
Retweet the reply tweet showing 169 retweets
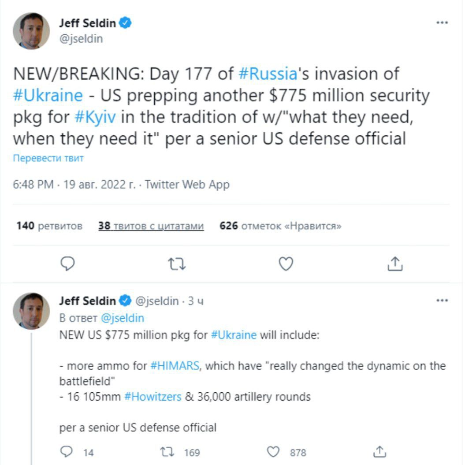tap(167, 452)
